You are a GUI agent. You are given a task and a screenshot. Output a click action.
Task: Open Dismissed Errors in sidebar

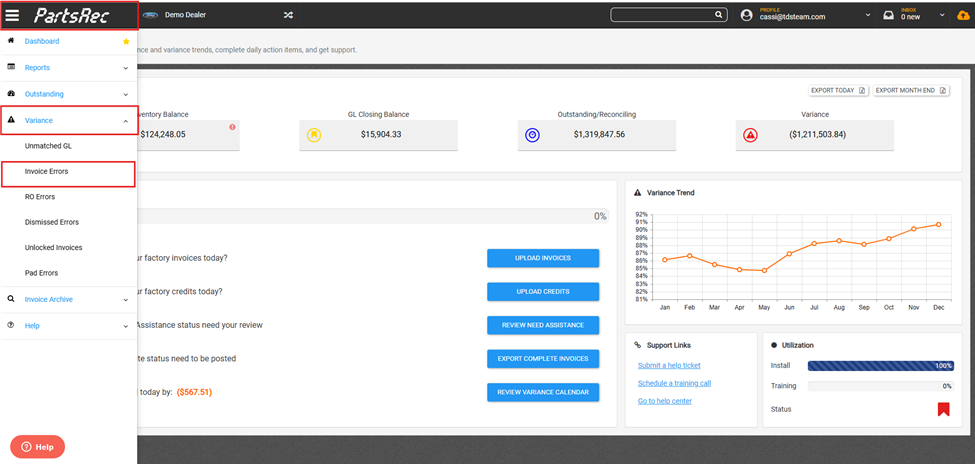click(52, 222)
